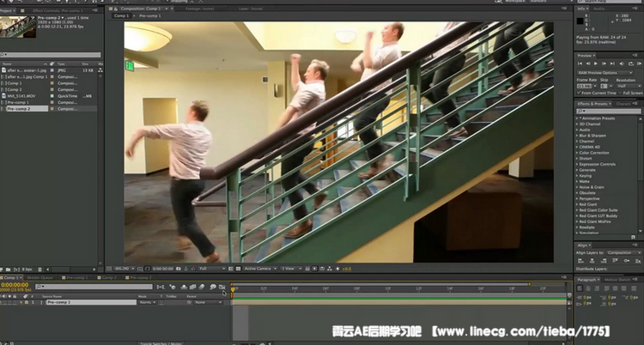Click the Timeline button in viewer footer

tap(322, 269)
